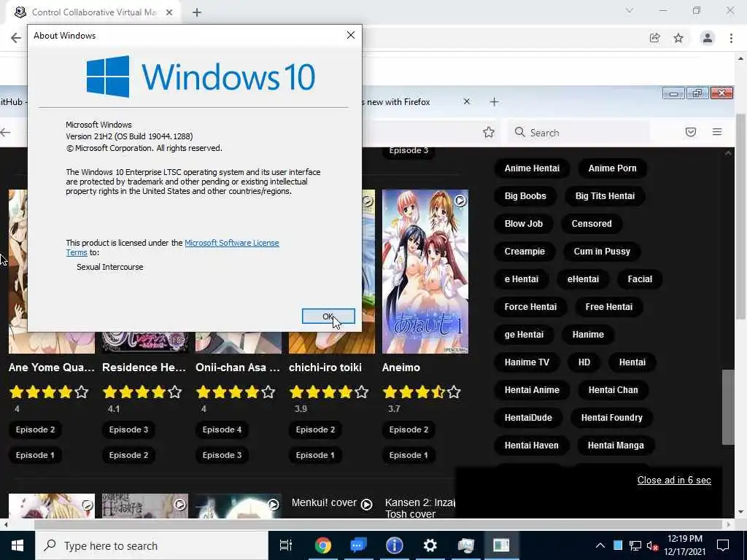747x560 pixels.
Task: Open Google Chrome from the taskbar
Action: pos(322,545)
